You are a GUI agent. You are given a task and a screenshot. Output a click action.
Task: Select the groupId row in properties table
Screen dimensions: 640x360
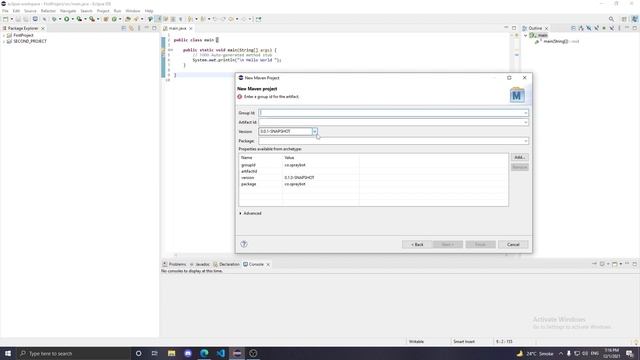click(373, 165)
